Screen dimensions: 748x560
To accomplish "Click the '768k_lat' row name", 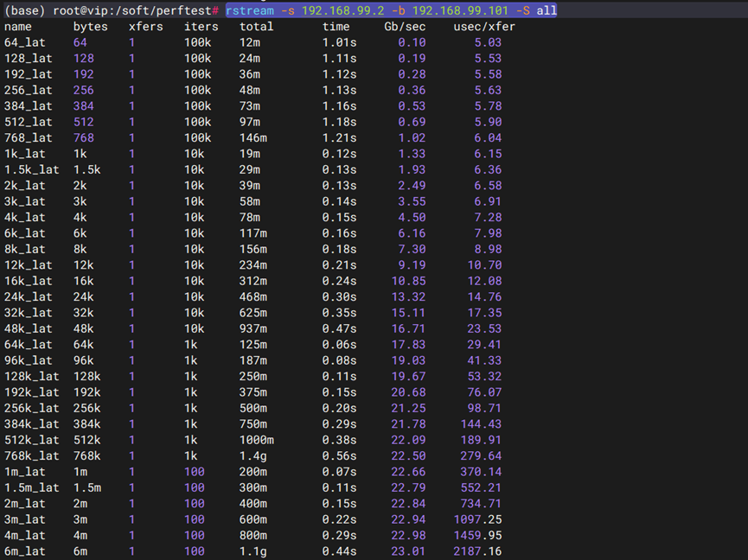I will pyautogui.click(x=32, y=455).
